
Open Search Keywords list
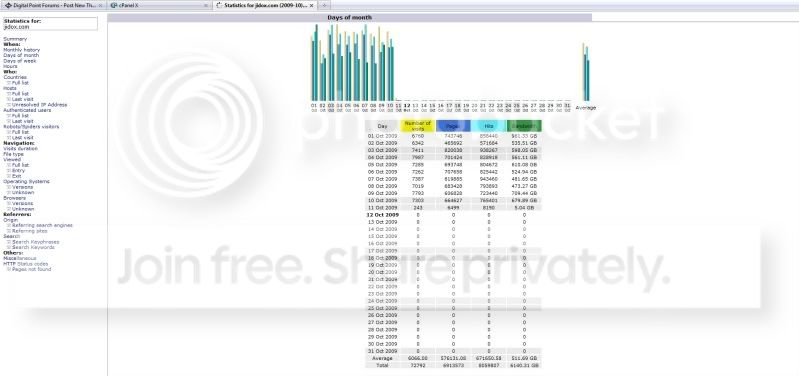(x=33, y=247)
